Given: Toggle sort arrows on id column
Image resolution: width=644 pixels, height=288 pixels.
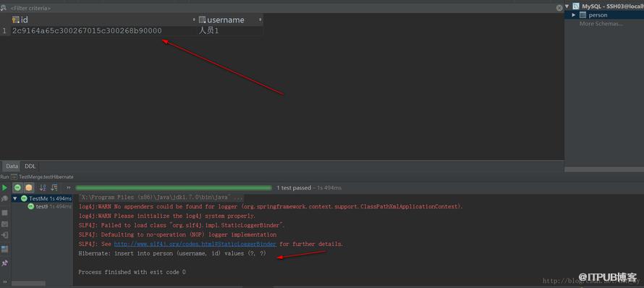Looking at the screenshot, I should pyautogui.click(x=194, y=20).
